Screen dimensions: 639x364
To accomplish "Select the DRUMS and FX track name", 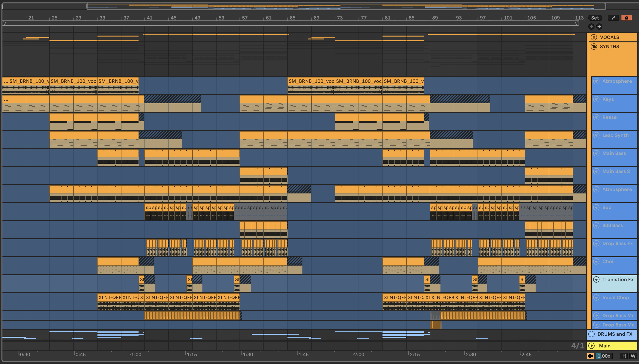I will coord(615,334).
